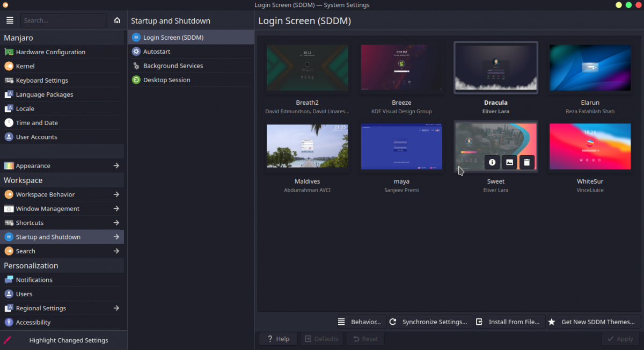This screenshot has height=350, width=644.
Task: Delete the Sweet theme via trash icon
Action: [x=526, y=162]
